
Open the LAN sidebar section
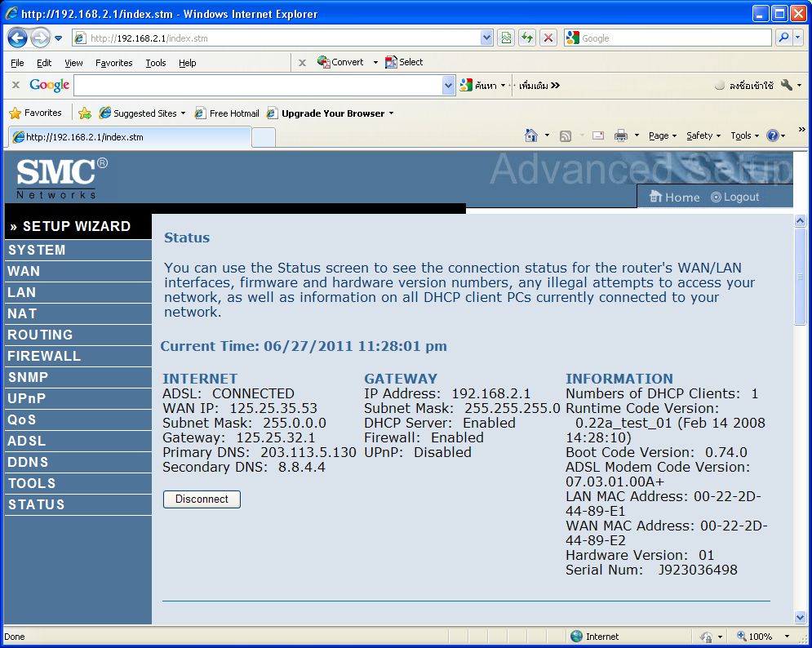click(x=78, y=292)
